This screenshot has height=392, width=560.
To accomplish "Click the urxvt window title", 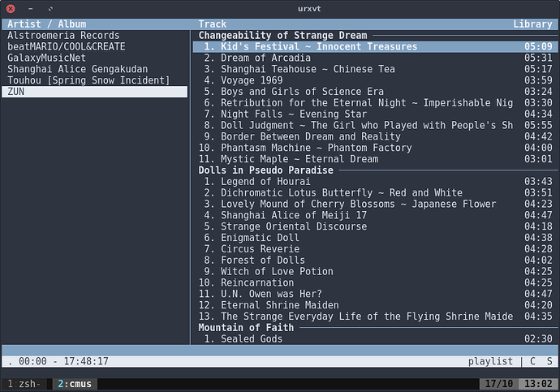I will coord(309,9).
